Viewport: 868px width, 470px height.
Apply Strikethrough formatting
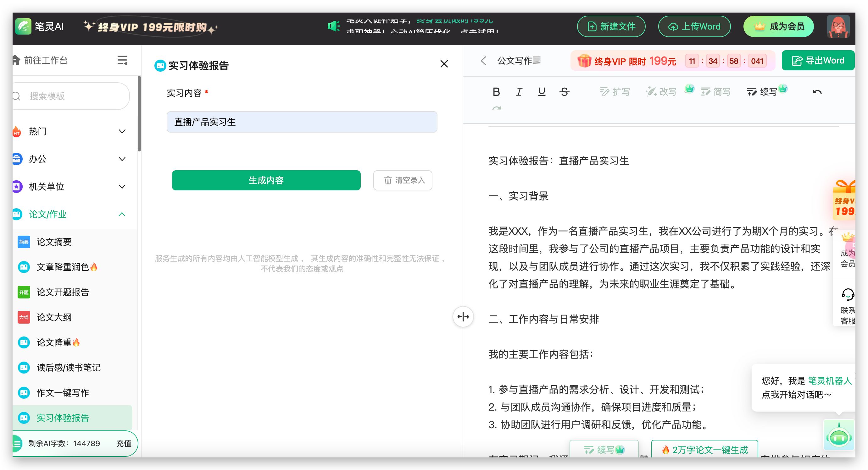[565, 91]
